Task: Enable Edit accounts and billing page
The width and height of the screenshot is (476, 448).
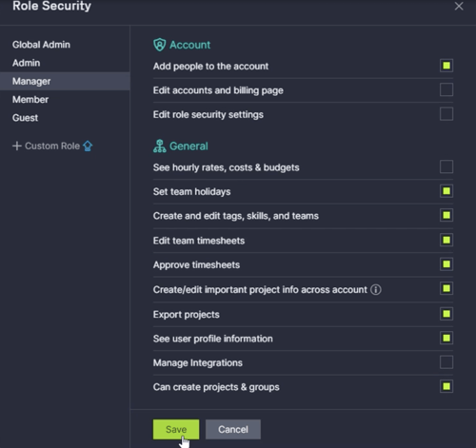Action: [446, 89]
